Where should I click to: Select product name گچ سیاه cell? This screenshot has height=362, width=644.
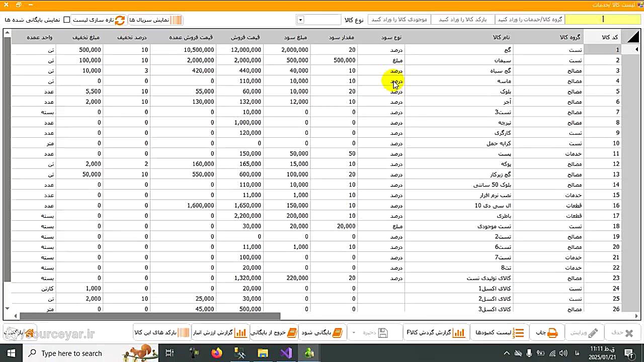[x=458, y=70]
